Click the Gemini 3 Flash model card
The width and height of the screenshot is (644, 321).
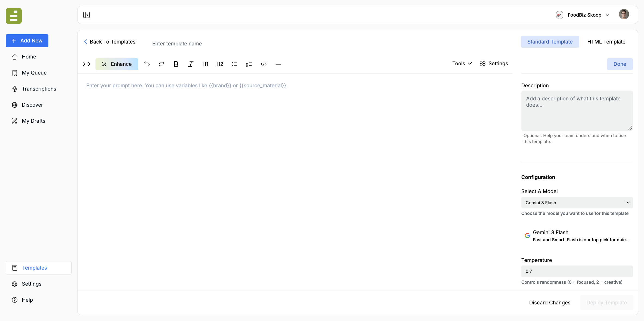point(577,236)
